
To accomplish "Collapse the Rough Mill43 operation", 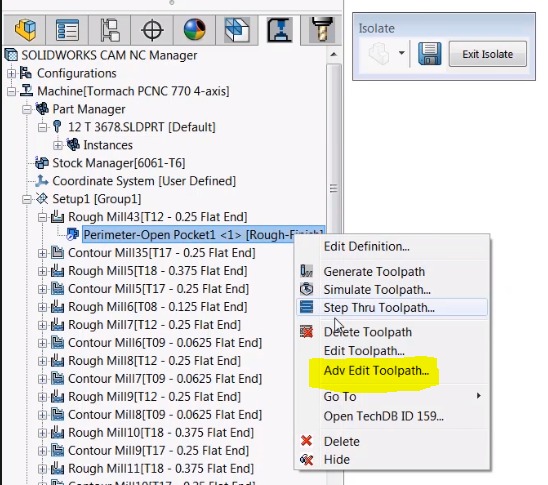I will (x=42, y=217).
